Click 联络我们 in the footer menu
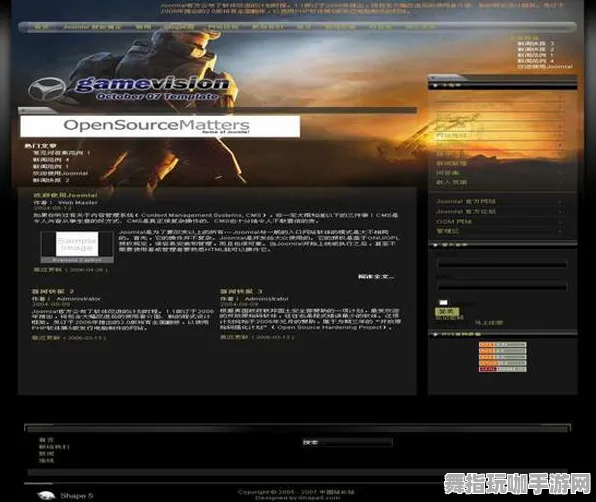This screenshot has width=596, height=502. pos(54,447)
